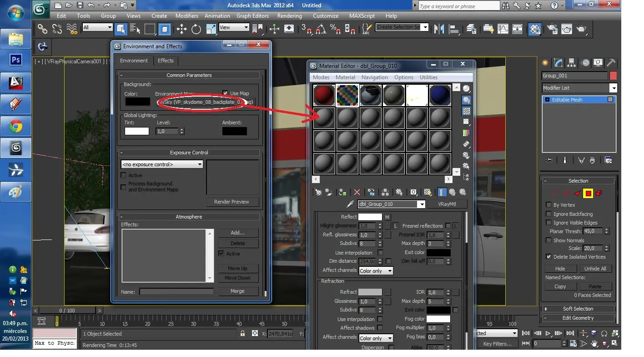Click Reset Map/Mtl red X icon
This screenshot has width=644, height=357.
point(357,193)
